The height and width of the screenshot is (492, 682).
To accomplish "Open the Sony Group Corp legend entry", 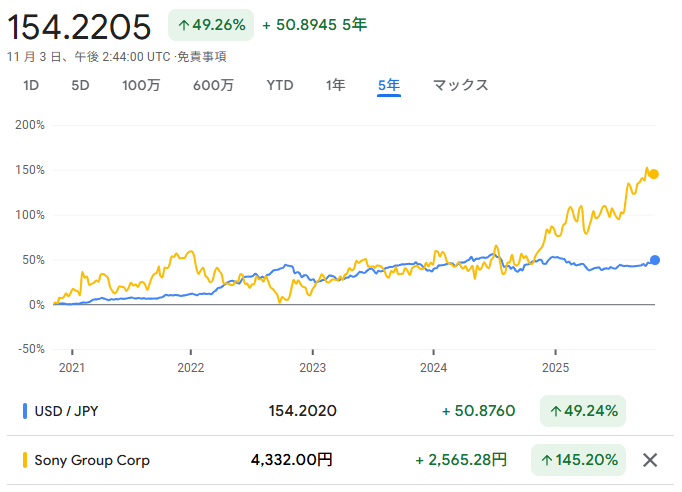I will point(92,460).
